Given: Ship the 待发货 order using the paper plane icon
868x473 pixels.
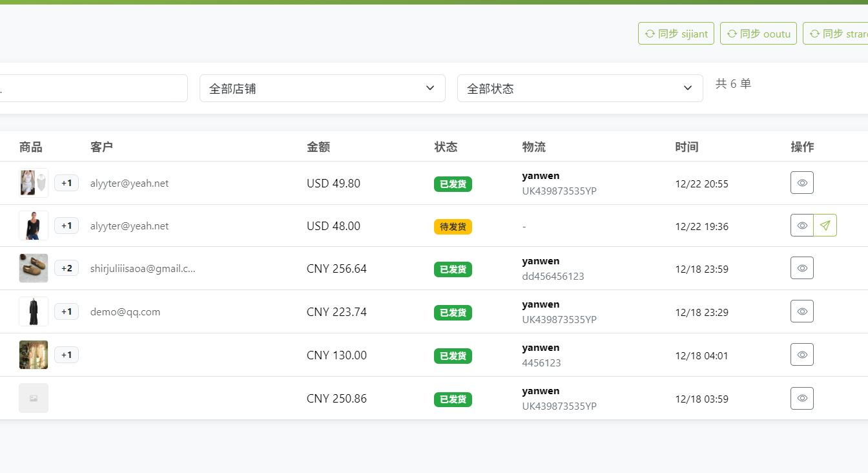Looking at the screenshot, I should pos(825,226).
